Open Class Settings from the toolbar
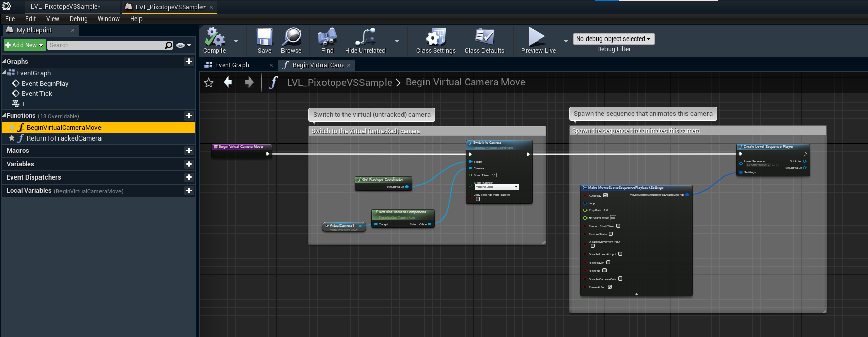Image resolution: width=868 pixels, height=337 pixels. tap(436, 38)
